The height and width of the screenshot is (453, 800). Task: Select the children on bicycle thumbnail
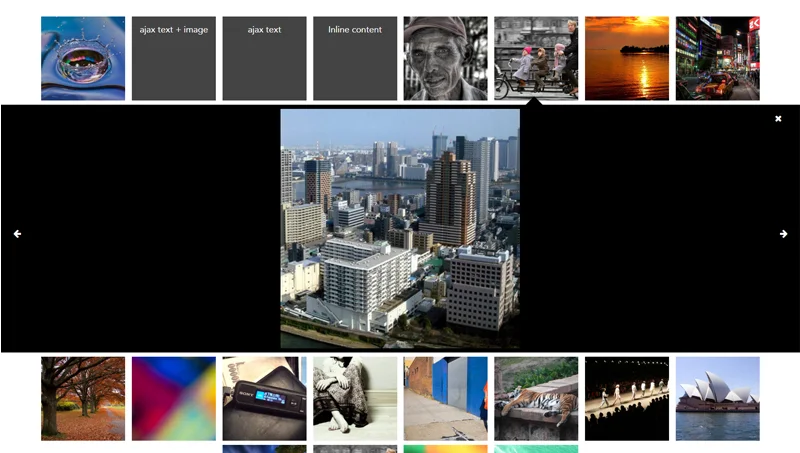click(x=536, y=58)
